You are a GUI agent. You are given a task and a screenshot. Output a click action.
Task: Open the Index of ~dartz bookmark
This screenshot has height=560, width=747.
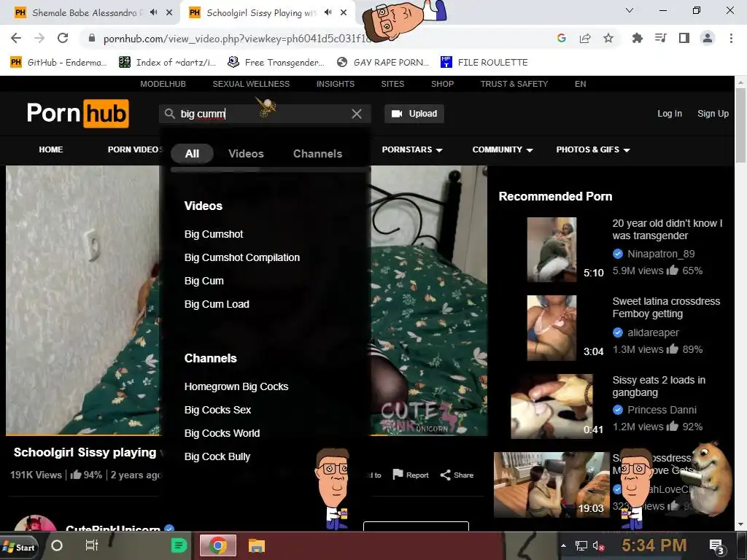pyautogui.click(x=167, y=63)
